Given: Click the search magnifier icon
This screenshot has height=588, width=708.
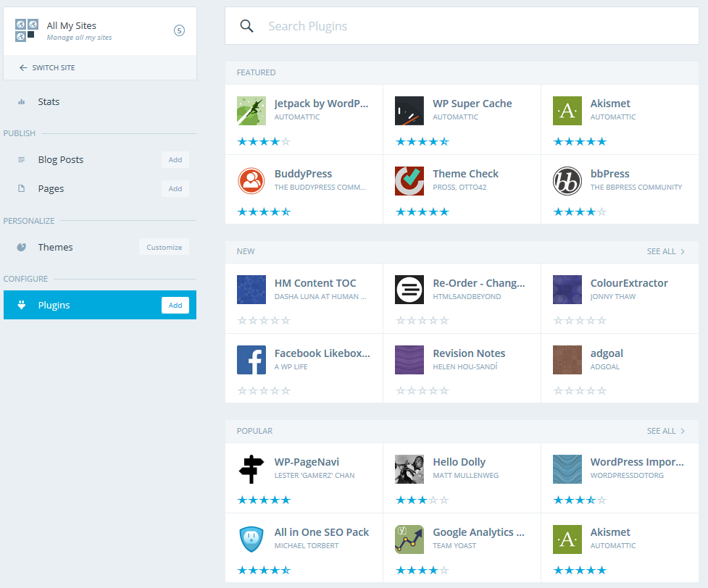Looking at the screenshot, I should click(x=246, y=26).
